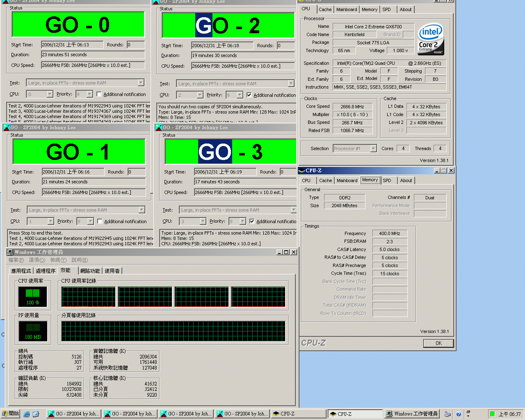The image size is (525, 420).
Task: Click the GO - 1 SP2004 window title icon
Action: [6, 128]
